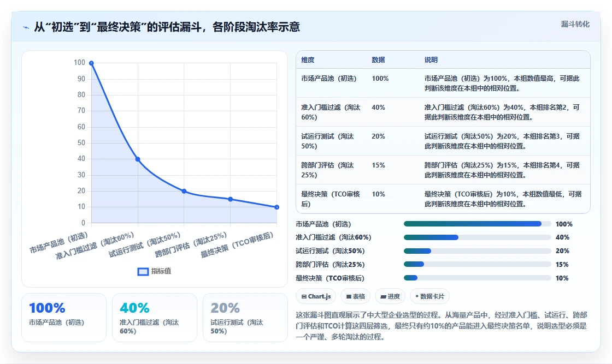Click the summary paragraph starting 这张漏斗图
Image resolution: width=612 pixels, height=364 pixels.
pos(442,326)
